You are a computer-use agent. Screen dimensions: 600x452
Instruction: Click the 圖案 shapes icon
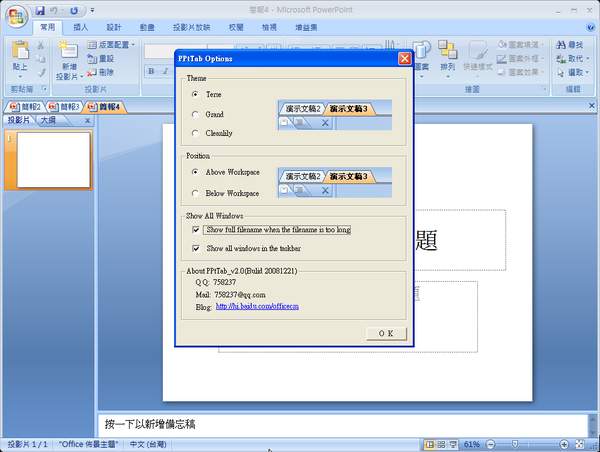pyautogui.click(x=421, y=50)
